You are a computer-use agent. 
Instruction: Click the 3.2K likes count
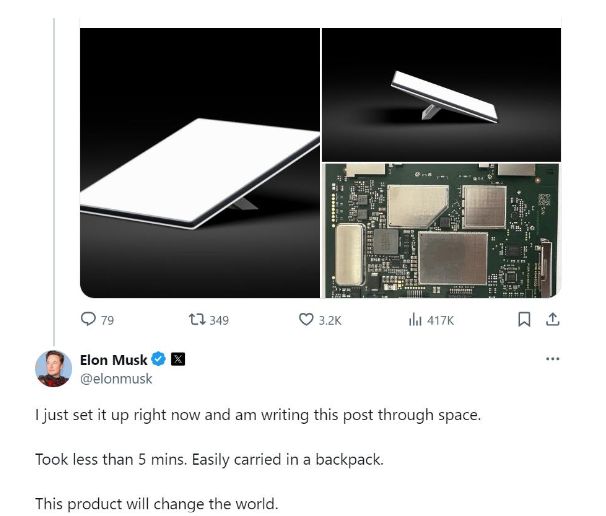pyautogui.click(x=330, y=321)
